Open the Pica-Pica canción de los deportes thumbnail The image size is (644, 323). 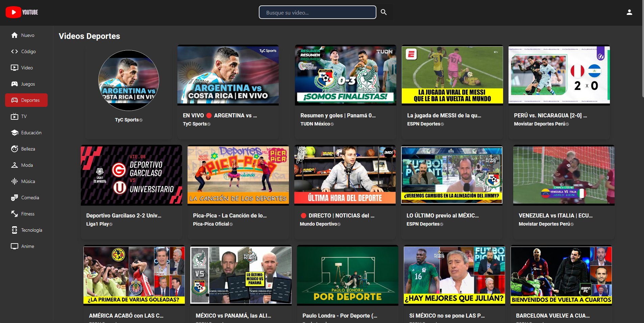point(238,175)
